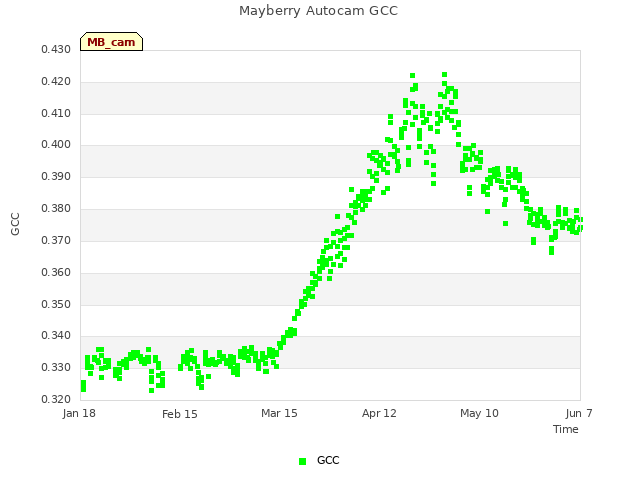Click the 0.340 y-axis value

[56, 336]
